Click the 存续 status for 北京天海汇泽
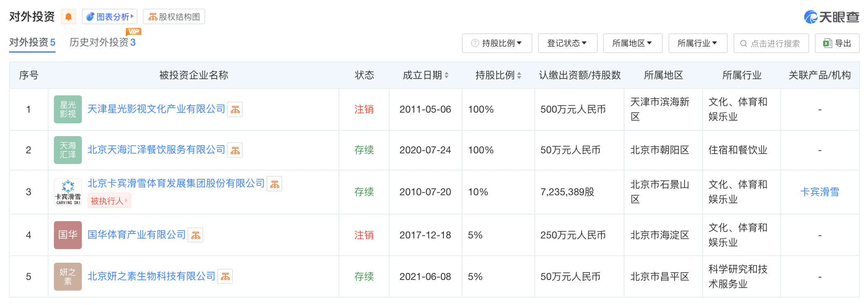The width and height of the screenshot is (868, 305). pyautogui.click(x=364, y=150)
